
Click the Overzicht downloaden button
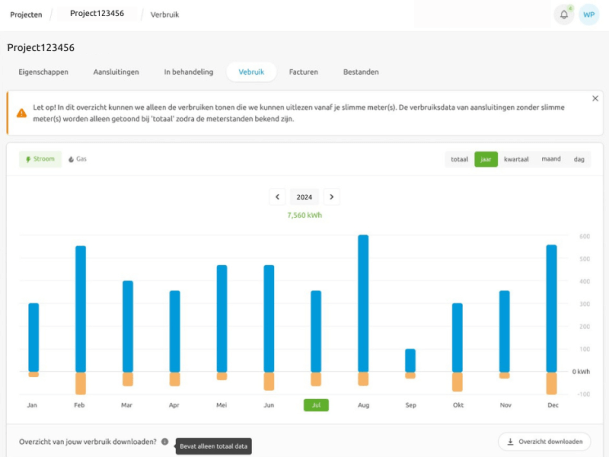(x=544, y=441)
